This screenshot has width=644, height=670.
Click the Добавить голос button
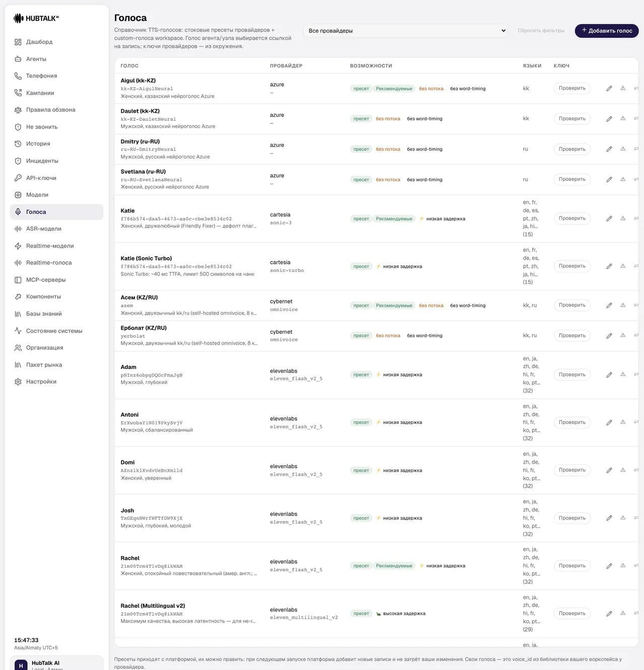[607, 31]
